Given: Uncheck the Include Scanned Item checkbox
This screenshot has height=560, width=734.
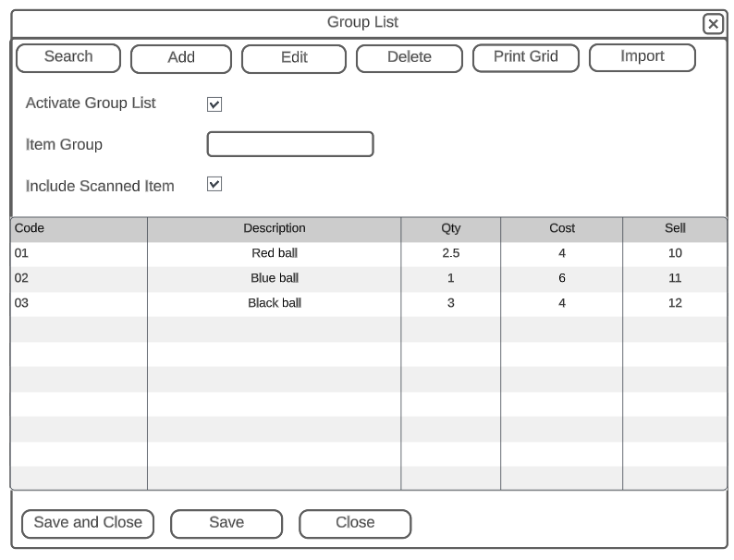Looking at the screenshot, I should click(x=214, y=185).
